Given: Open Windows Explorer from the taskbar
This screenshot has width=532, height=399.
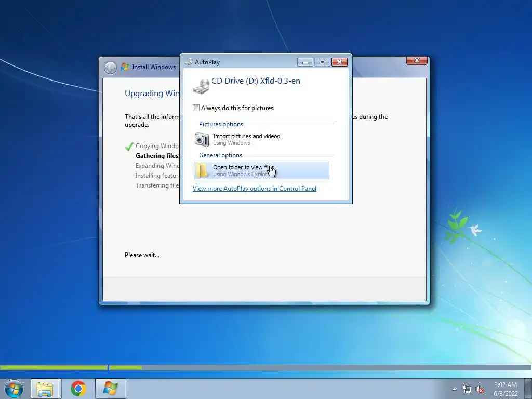Looking at the screenshot, I should pyautogui.click(x=45, y=389).
